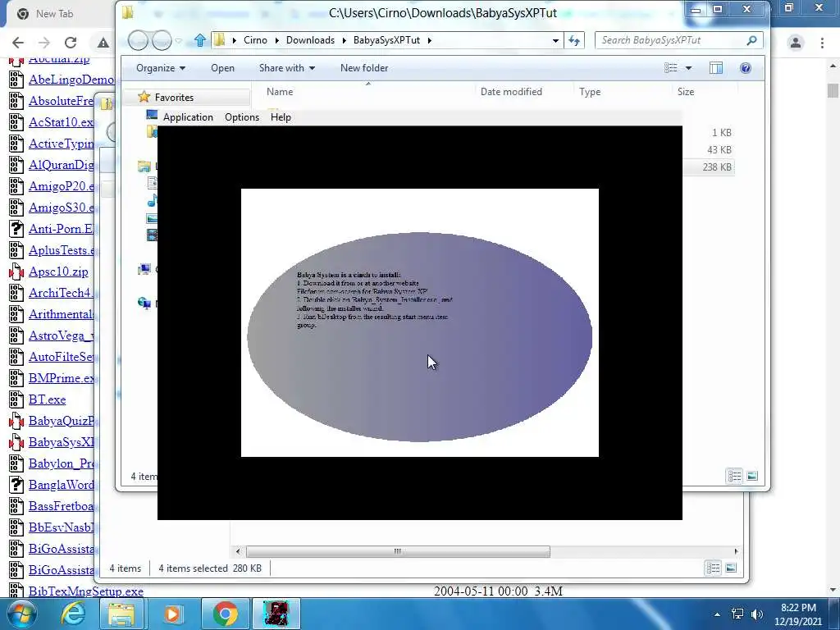Click Chrome's back arrow
This screenshot has height=630, width=840.
pyautogui.click(x=18, y=43)
